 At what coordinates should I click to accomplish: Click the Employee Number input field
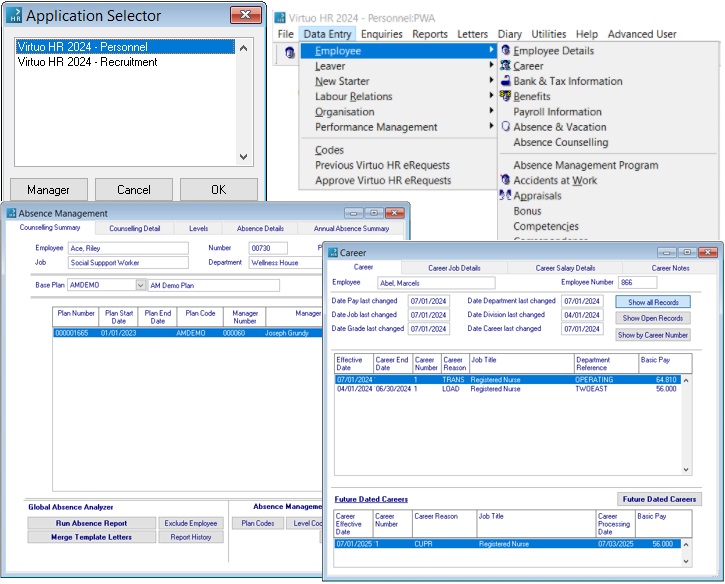[x=638, y=283]
